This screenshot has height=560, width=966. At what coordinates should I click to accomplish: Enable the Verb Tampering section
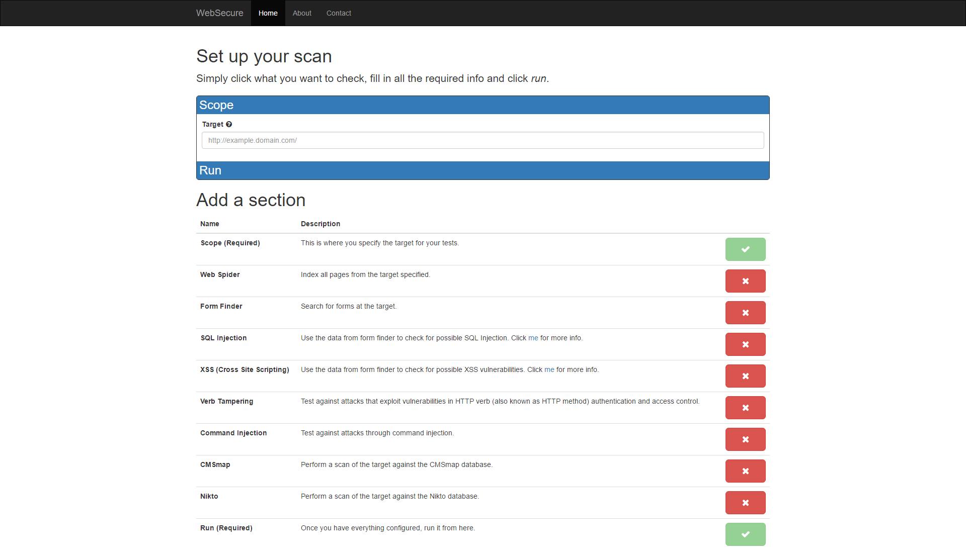coord(745,408)
